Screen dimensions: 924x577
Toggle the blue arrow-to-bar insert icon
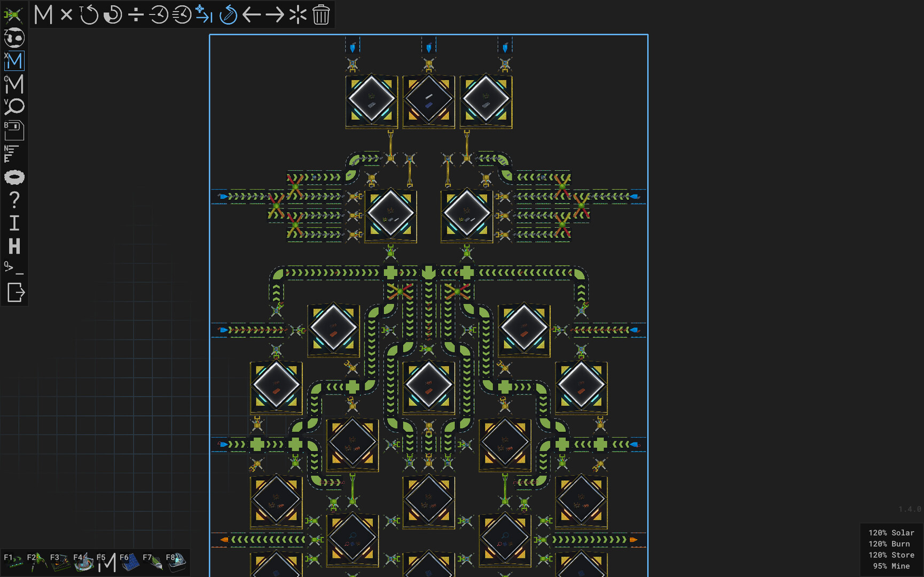(204, 15)
